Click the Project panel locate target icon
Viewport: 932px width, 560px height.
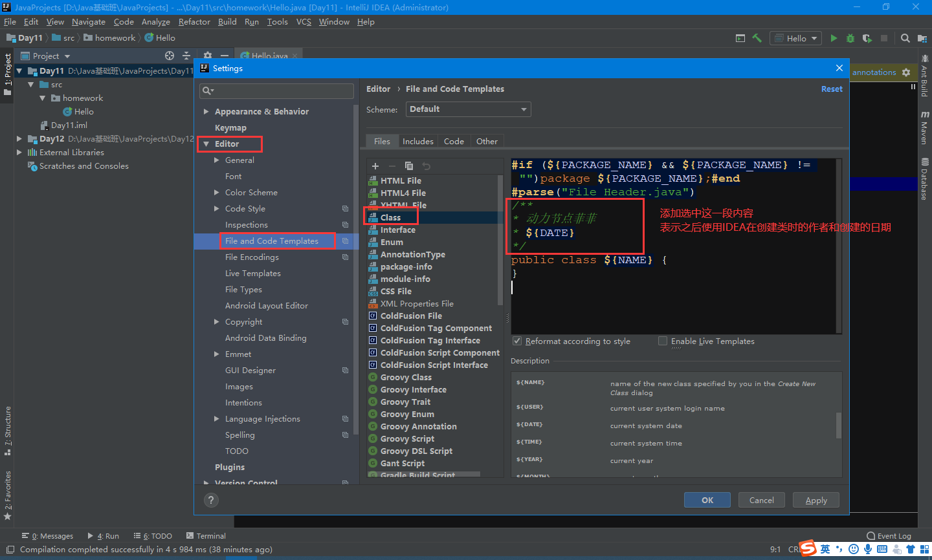click(170, 56)
